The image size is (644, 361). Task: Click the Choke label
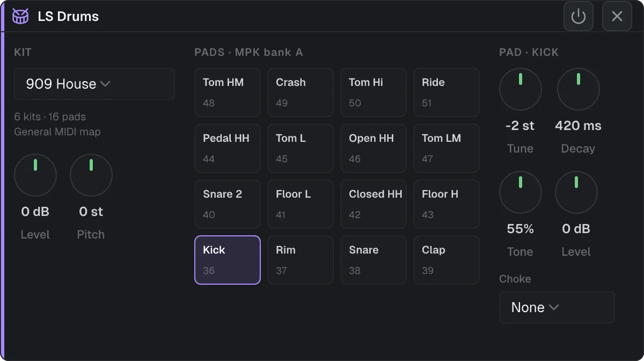(x=515, y=279)
